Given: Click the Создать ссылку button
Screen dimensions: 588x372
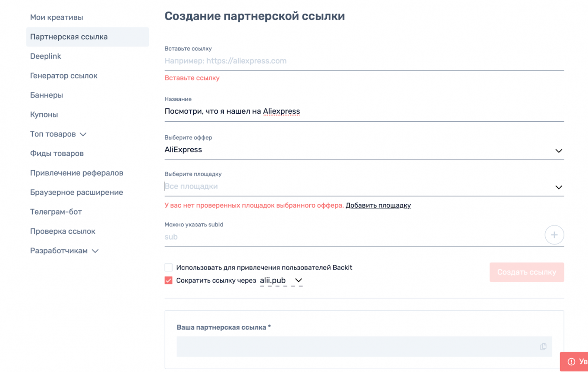Looking at the screenshot, I should click(x=527, y=272).
